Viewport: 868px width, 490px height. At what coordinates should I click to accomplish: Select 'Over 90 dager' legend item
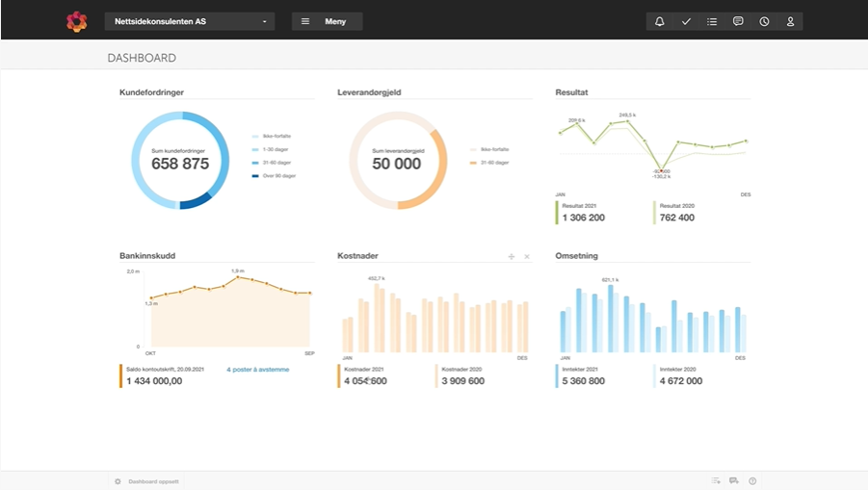274,176
